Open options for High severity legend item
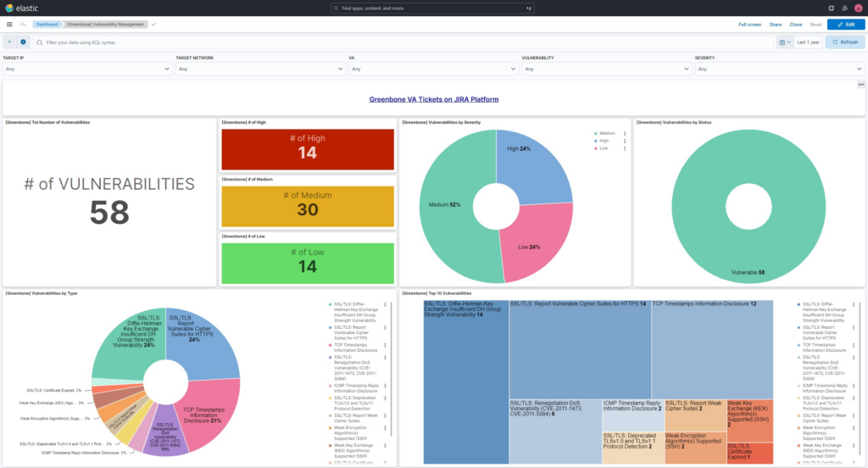The height and width of the screenshot is (468, 868). pos(625,141)
